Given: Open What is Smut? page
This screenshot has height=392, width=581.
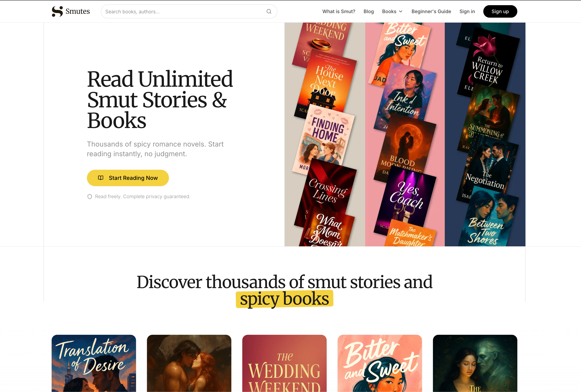Looking at the screenshot, I should coord(338,11).
